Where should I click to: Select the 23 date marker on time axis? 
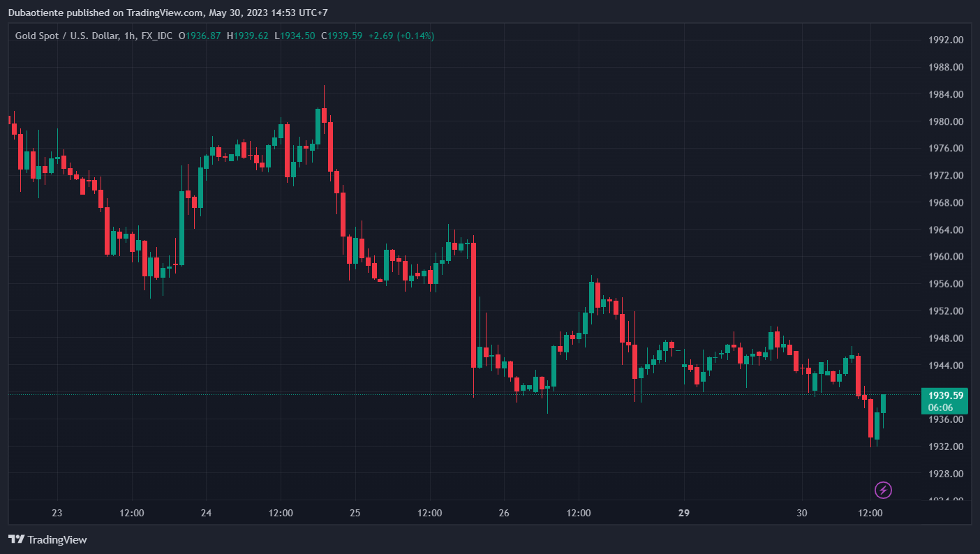click(x=57, y=514)
